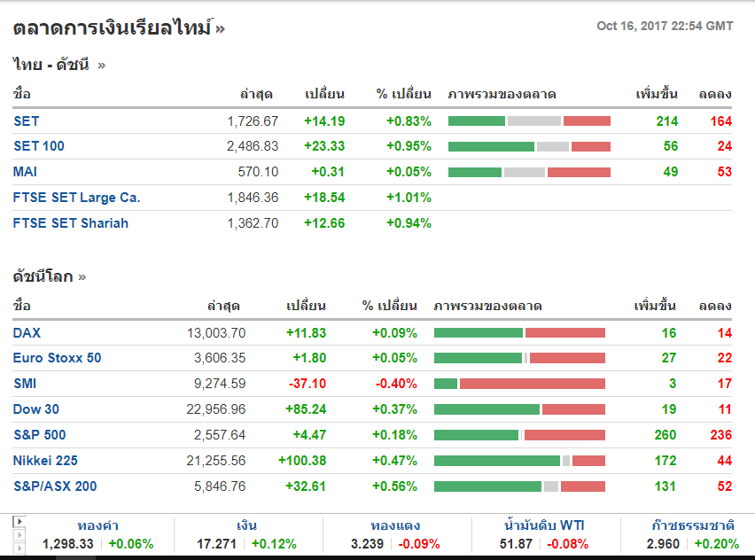This screenshot has height=560, width=755.
Task: Click the middle arrow button beside the commodities ticker
Action: coord(18,535)
